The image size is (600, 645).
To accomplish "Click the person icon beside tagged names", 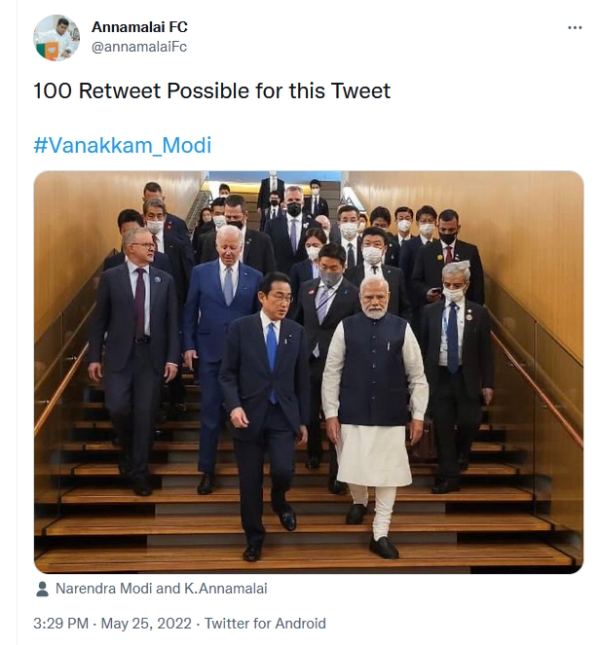I will [42, 589].
